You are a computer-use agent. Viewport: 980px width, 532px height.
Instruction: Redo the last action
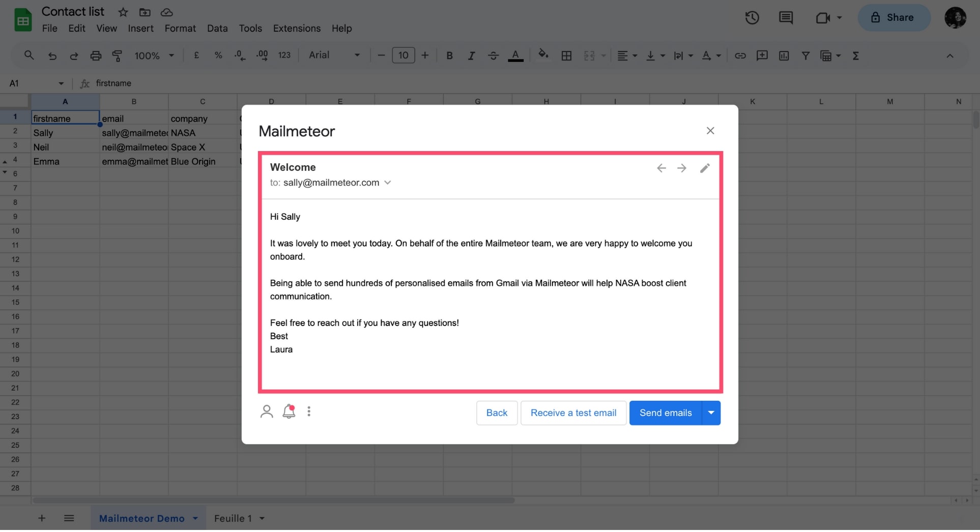pyautogui.click(x=74, y=56)
